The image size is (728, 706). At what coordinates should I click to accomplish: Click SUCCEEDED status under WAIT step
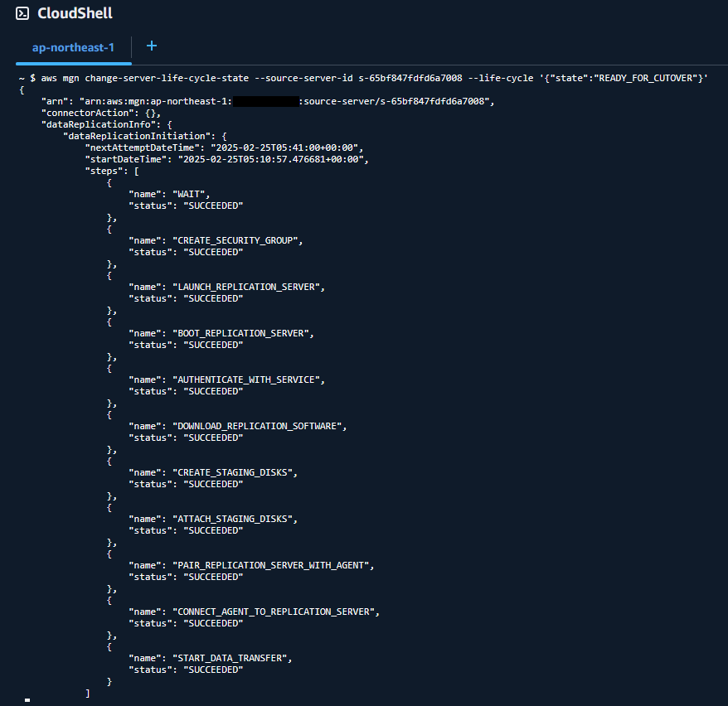point(213,206)
